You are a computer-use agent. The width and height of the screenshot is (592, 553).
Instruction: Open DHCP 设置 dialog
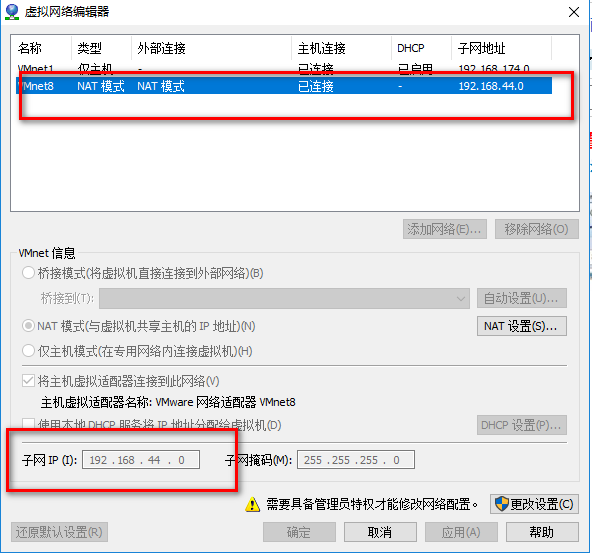pyautogui.click(x=522, y=425)
